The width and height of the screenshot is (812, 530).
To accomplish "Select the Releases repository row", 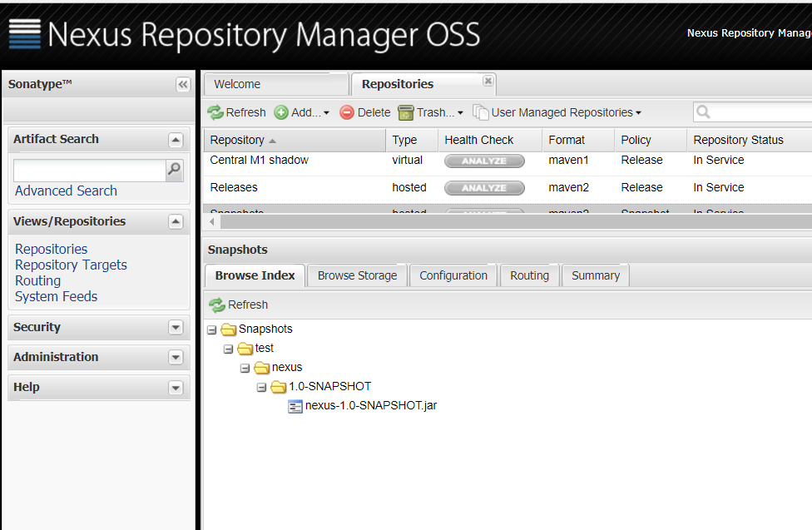I will [508, 189].
